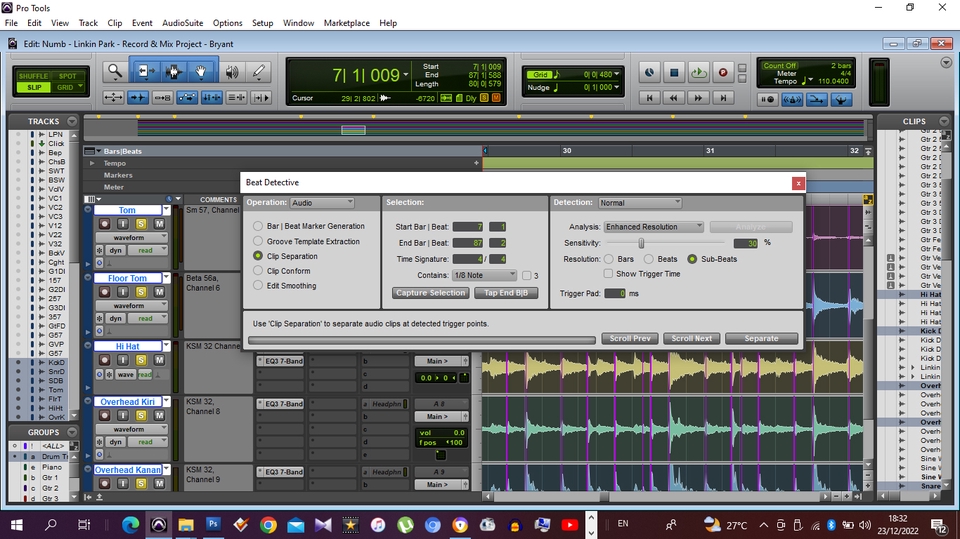Click the Scroll Prev button

(630, 338)
